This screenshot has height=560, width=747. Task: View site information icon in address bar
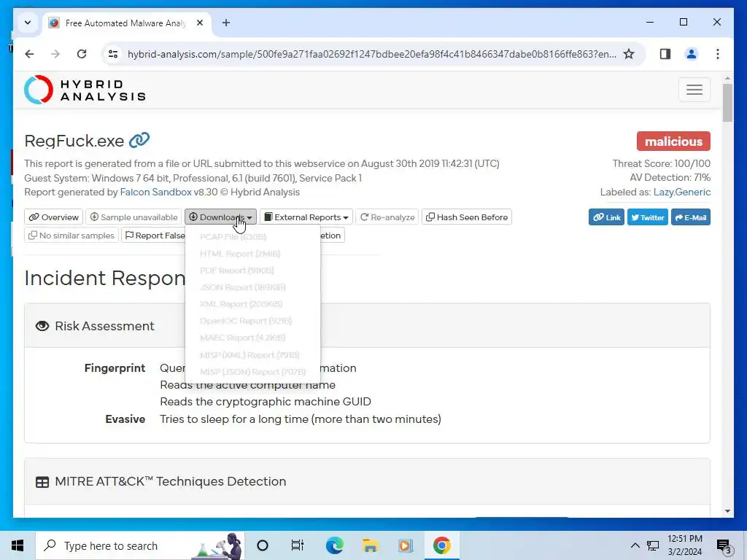[113, 54]
